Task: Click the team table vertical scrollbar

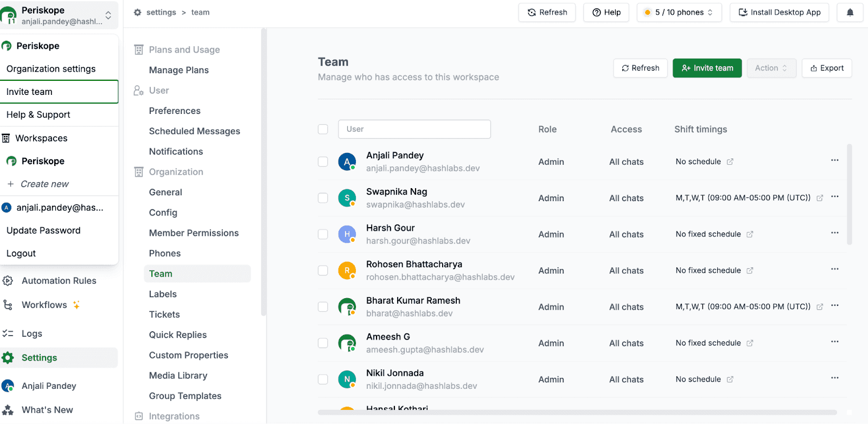Action: click(850, 194)
